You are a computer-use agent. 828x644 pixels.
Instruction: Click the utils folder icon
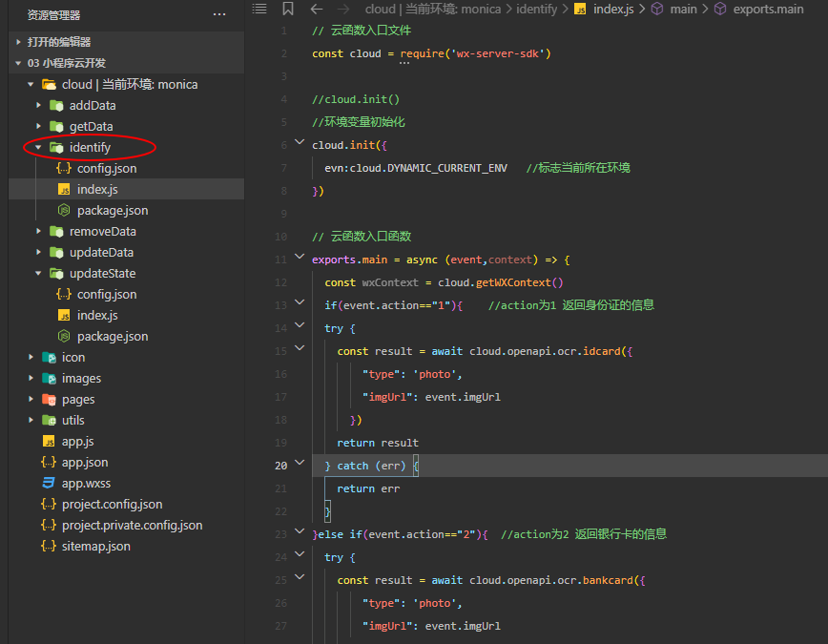point(49,421)
